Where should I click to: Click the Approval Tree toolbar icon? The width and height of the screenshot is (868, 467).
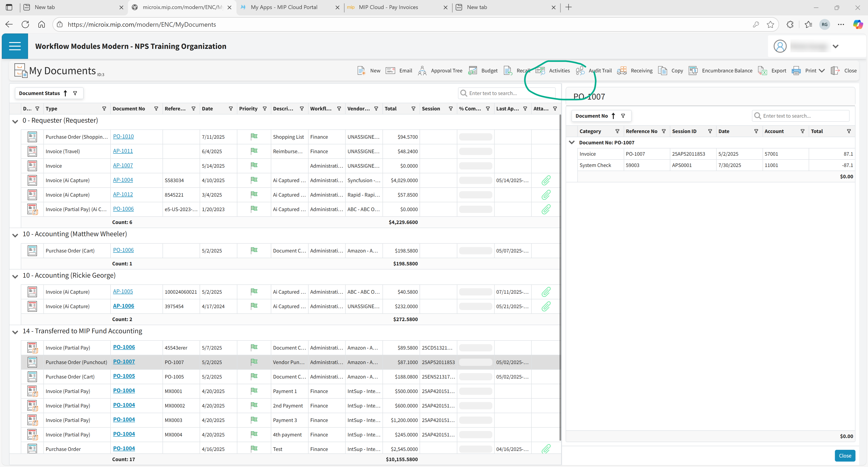click(x=422, y=70)
